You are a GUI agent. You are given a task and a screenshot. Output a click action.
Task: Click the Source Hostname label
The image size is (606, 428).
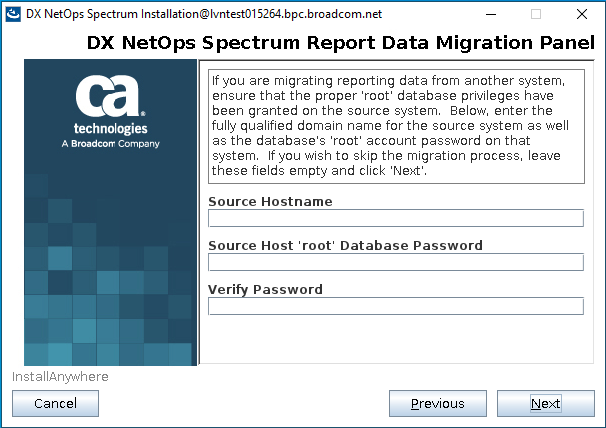pyautogui.click(x=270, y=201)
